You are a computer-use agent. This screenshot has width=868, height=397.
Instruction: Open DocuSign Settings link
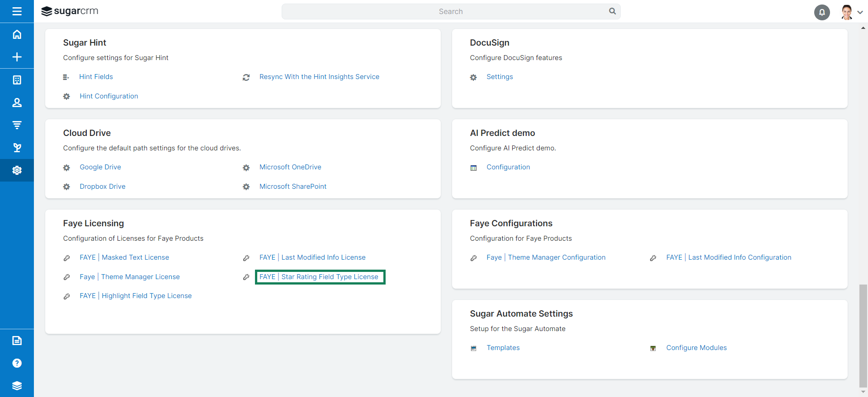click(500, 77)
